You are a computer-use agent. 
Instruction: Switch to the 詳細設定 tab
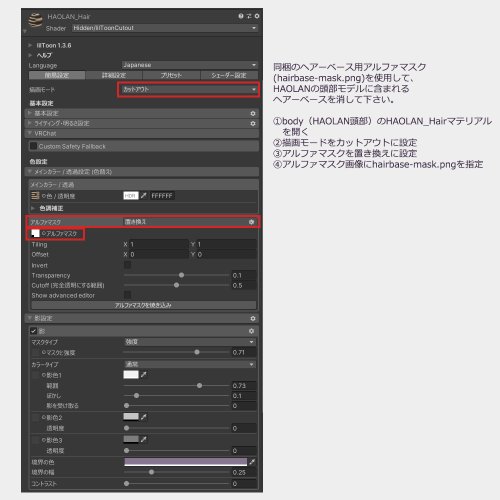tap(114, 75)
